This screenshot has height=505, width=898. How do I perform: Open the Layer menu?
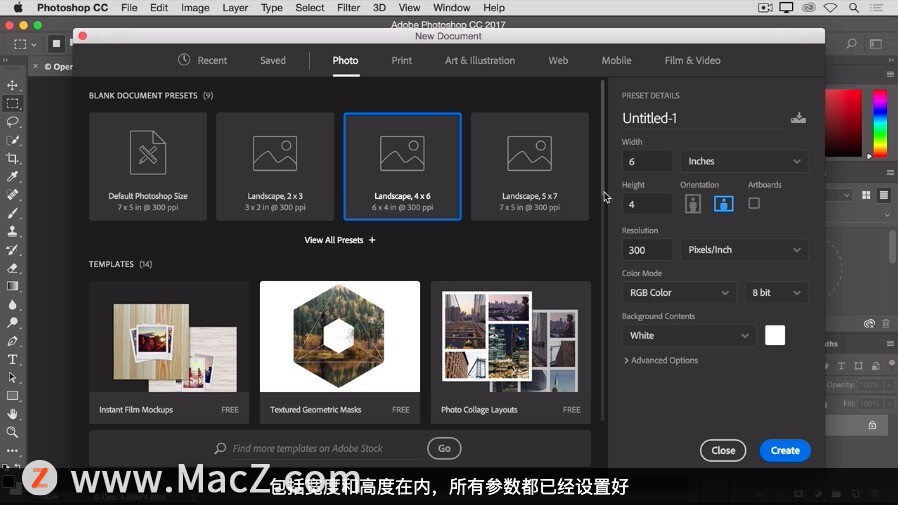[235, 7]
